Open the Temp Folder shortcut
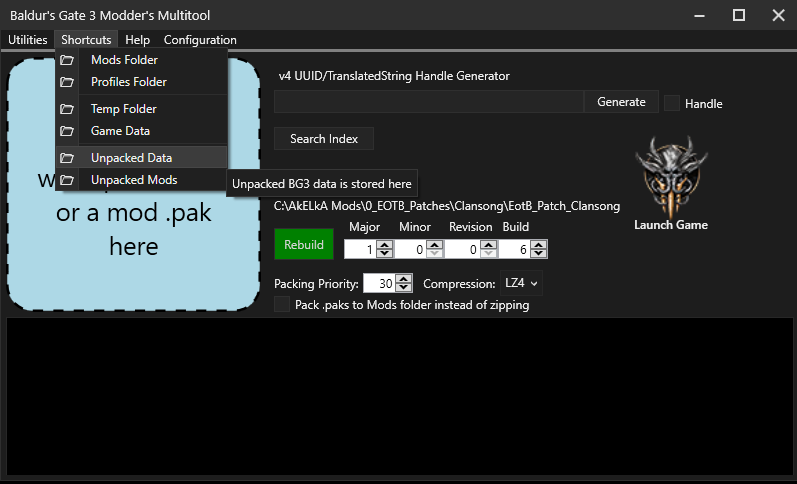Viewport: 797px width, 484px height. pyautogui.click(x=141, y=109)
